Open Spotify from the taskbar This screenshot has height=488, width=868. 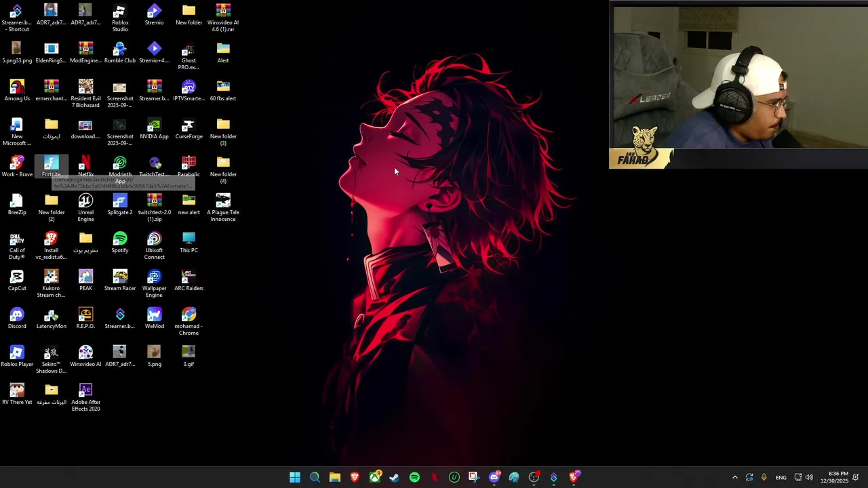tap(414, 477)
